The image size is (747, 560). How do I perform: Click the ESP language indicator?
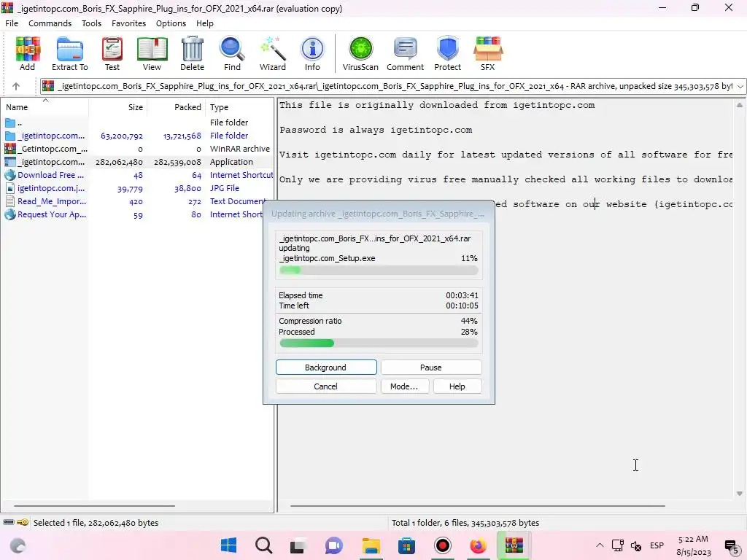click(657, 545)
